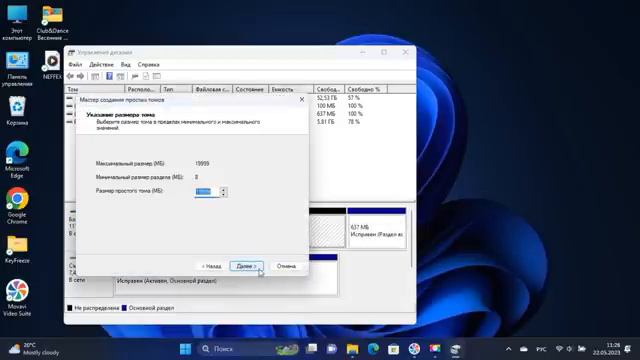Open the Club&Dance folder on desktop
The width and height of the screenshot is (640, 360).
[52, 22]
